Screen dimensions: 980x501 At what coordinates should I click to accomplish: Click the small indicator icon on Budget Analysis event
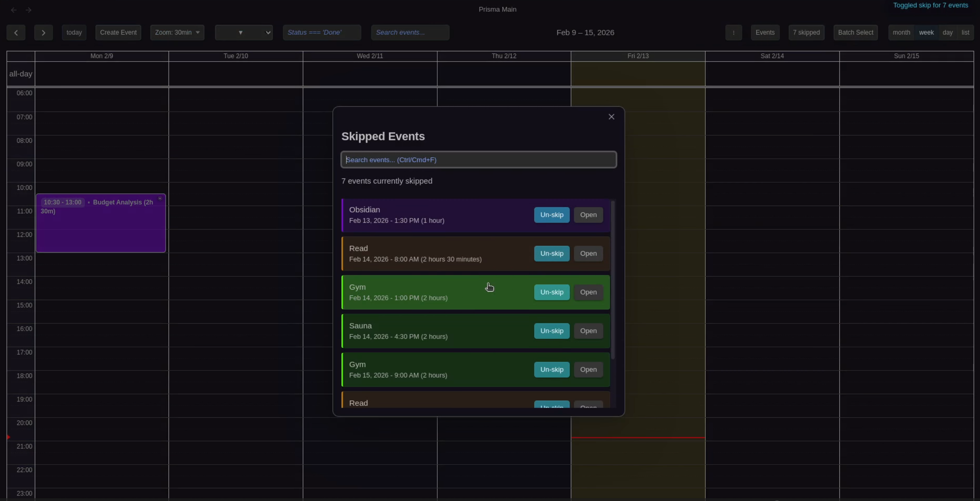[x=160, y=198]
